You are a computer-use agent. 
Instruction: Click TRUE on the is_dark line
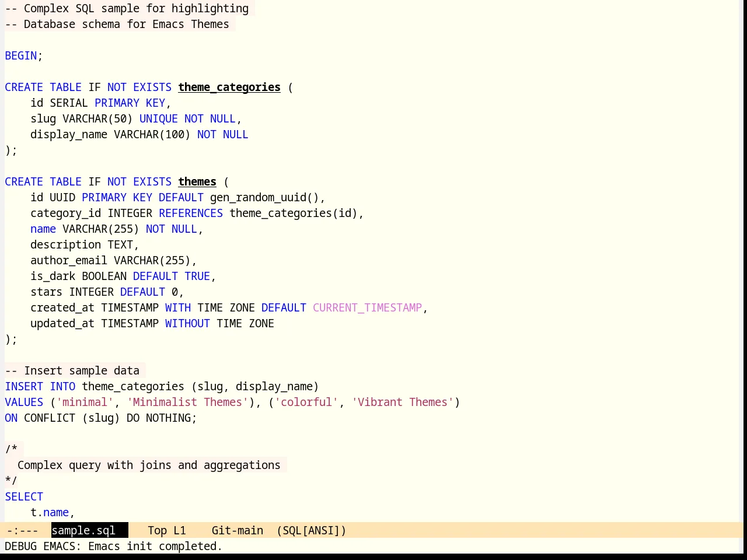point(197,276)
